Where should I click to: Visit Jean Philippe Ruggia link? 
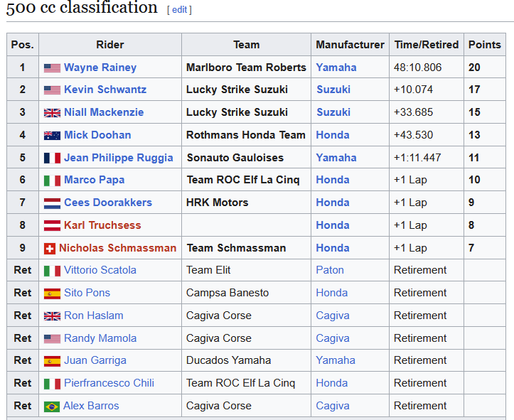119,158
